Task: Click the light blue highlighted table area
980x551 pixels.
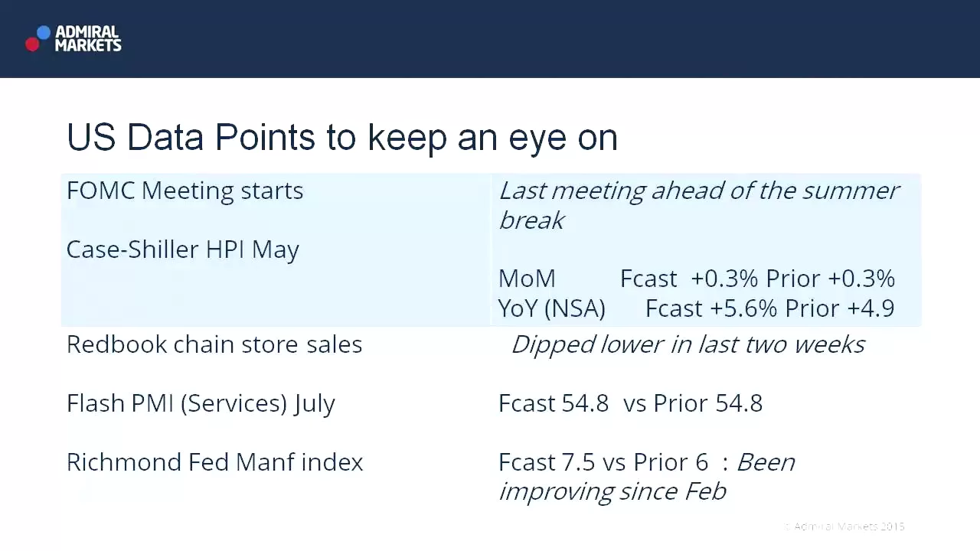Action: 491,250
